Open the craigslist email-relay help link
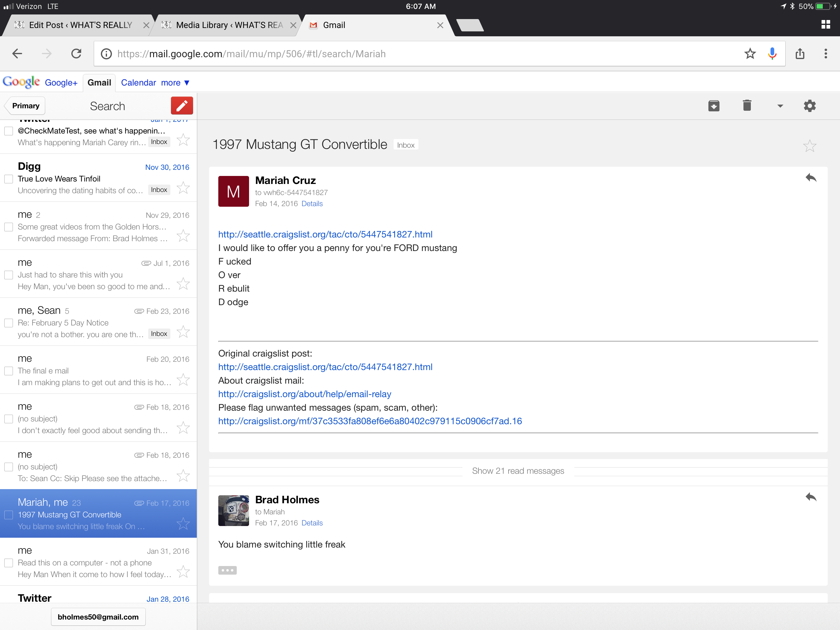The height and width of the screenshot is (630, 840). tap(305, 394)
